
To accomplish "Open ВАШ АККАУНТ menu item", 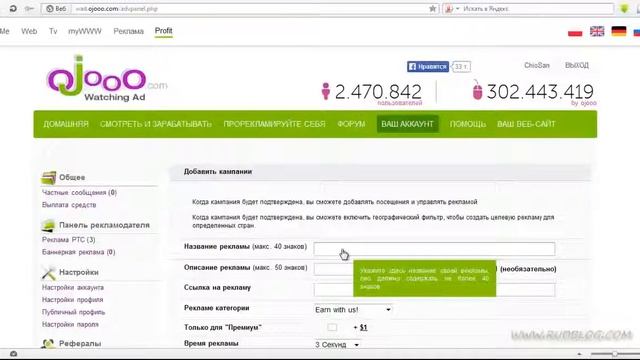I will point(407,124).
